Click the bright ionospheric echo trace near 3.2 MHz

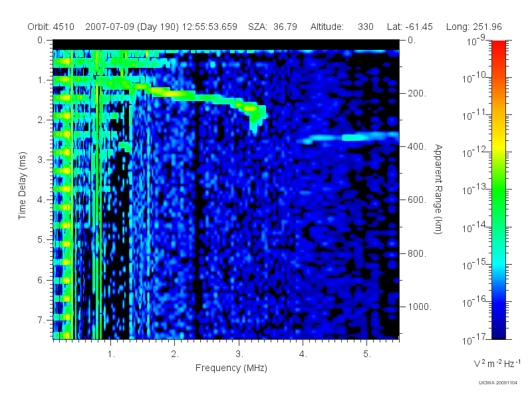(251, 108)
